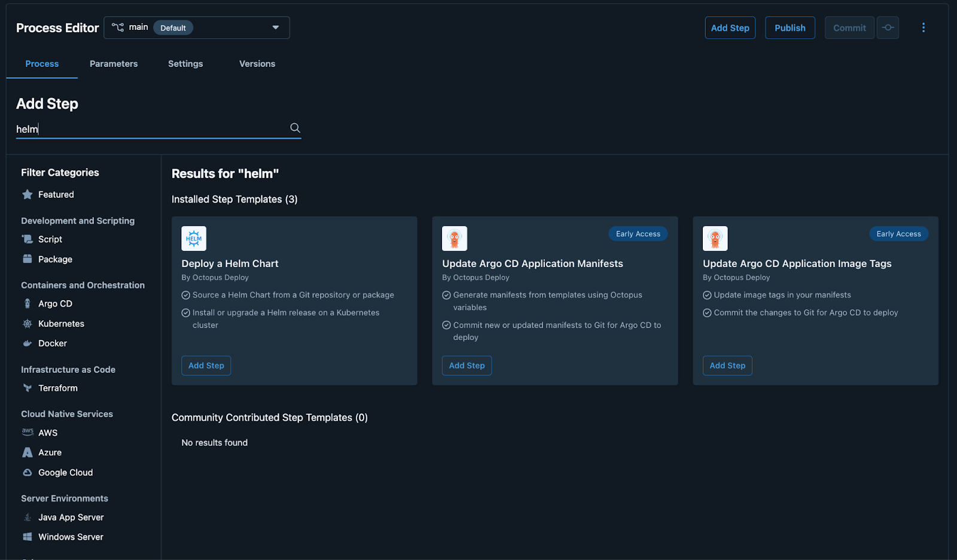
Task: Filter by Argo CD category
Action: coord(55,304)
